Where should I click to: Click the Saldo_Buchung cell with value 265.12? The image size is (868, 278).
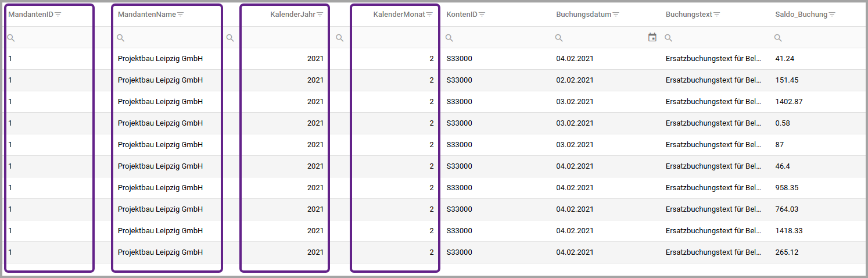tap(786, 252)
